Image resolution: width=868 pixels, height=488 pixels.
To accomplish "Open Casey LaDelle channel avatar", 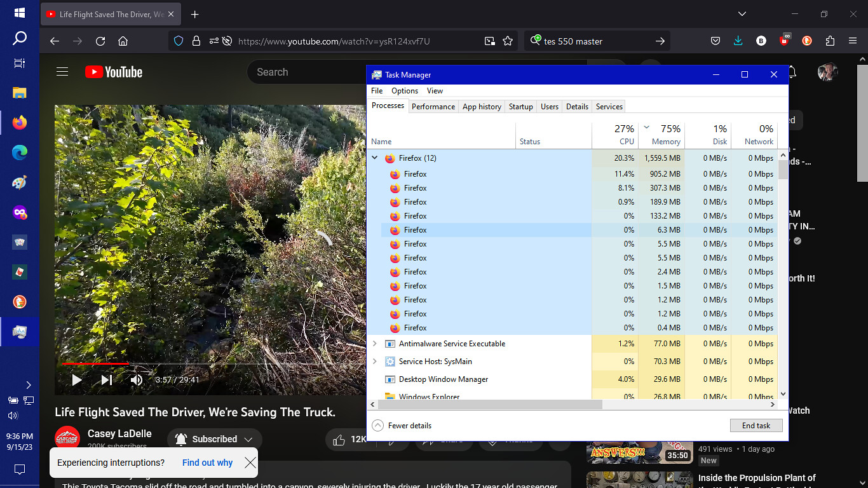I will pos(67,438).
